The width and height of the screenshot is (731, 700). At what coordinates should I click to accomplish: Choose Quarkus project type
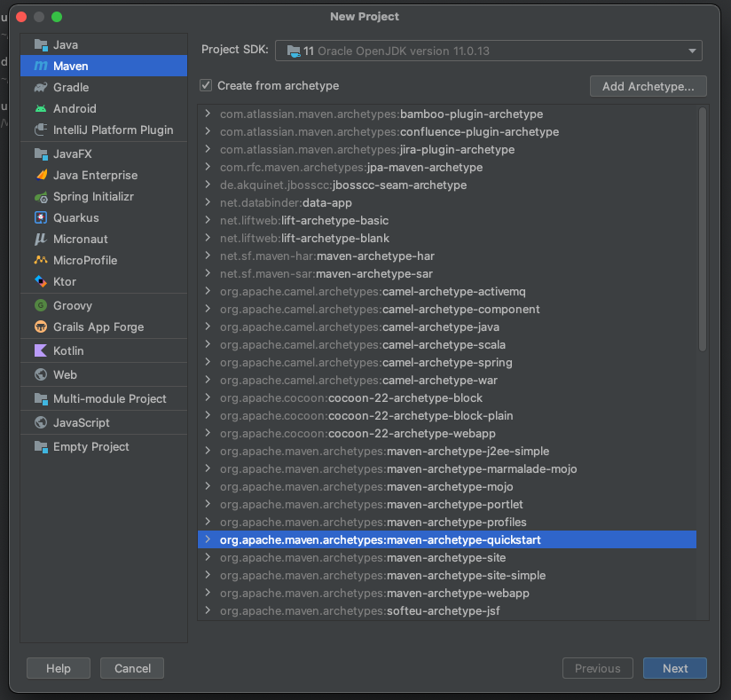[104, 217]
